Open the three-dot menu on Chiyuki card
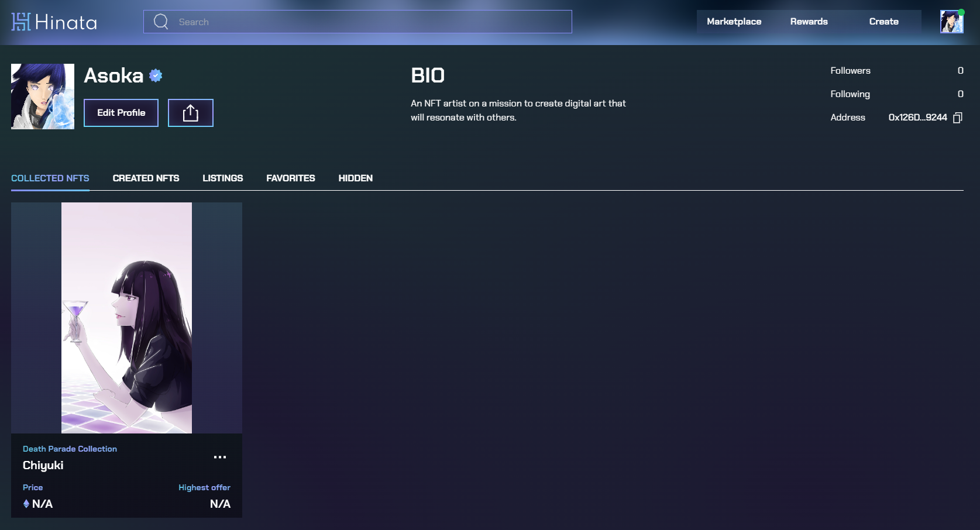 coord(220,457)
